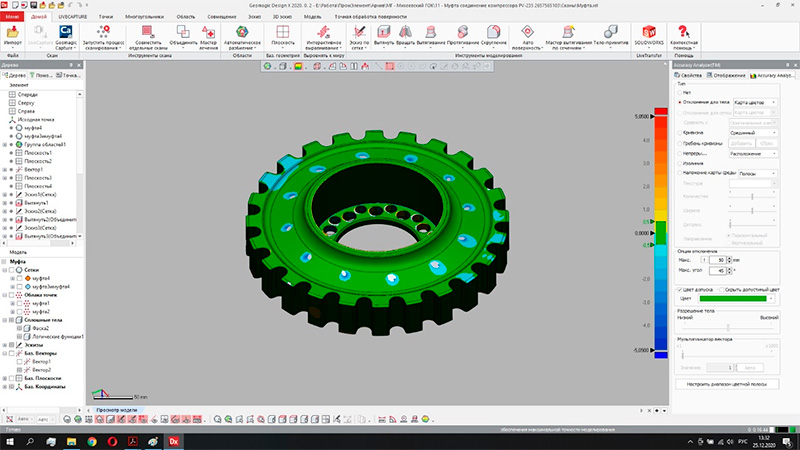Click Совместить отдельные сканы icon

[147, 33]
